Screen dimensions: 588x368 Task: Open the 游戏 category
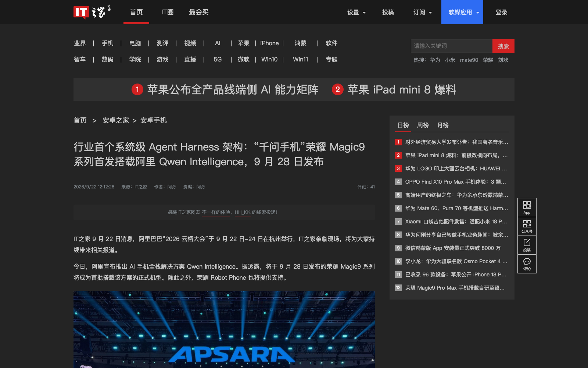click(162, 59)
